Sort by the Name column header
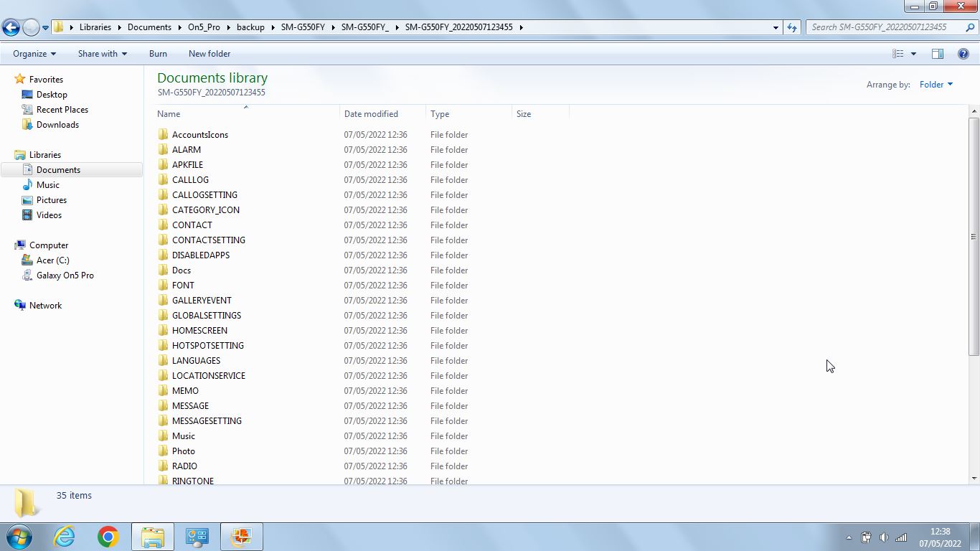 (247, 114)
